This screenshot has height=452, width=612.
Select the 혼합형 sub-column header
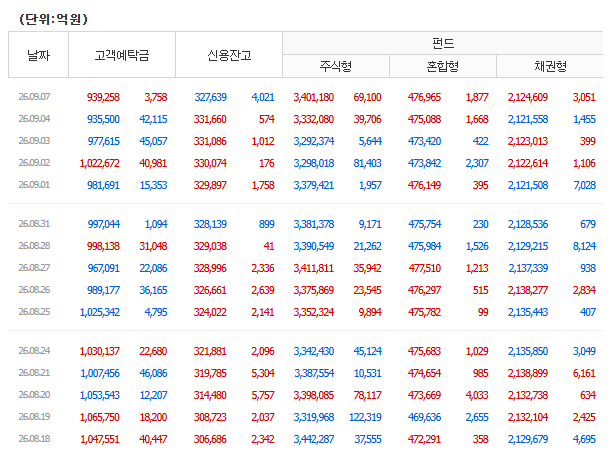pyautogui.click(x=443, y=66)
